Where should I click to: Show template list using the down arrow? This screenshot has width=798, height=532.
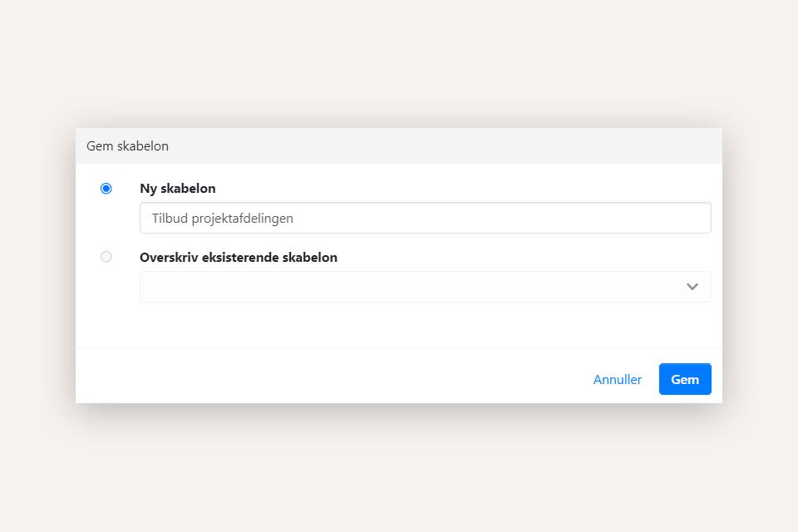[692, 287]
